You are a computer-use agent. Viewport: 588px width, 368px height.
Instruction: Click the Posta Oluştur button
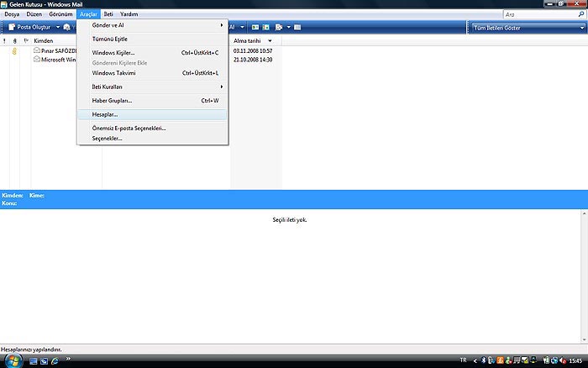click(29, 27)
